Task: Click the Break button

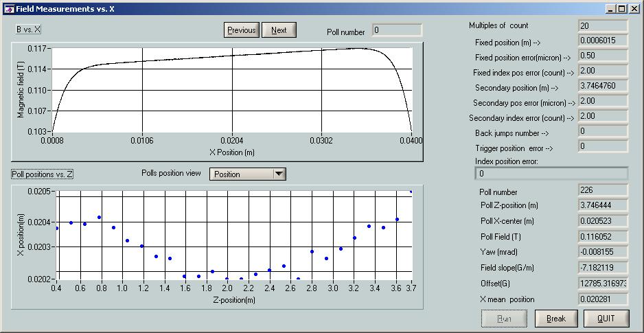Action: click(555, 319)
